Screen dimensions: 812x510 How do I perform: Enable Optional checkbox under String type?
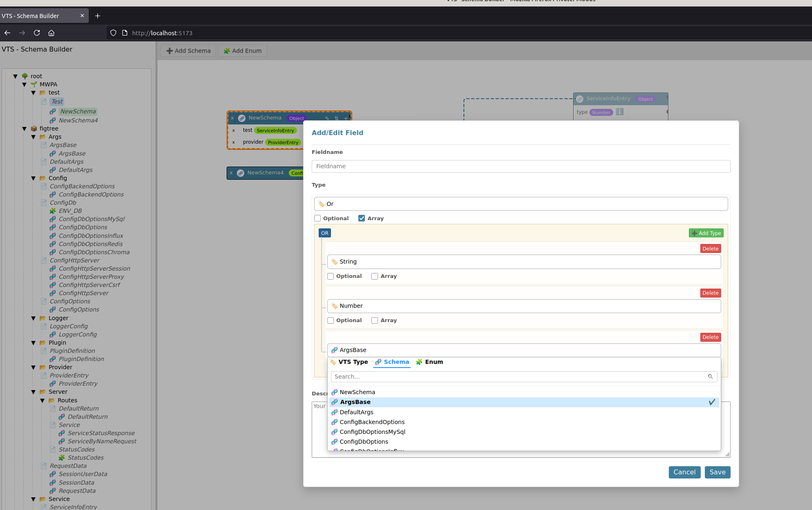331,276
